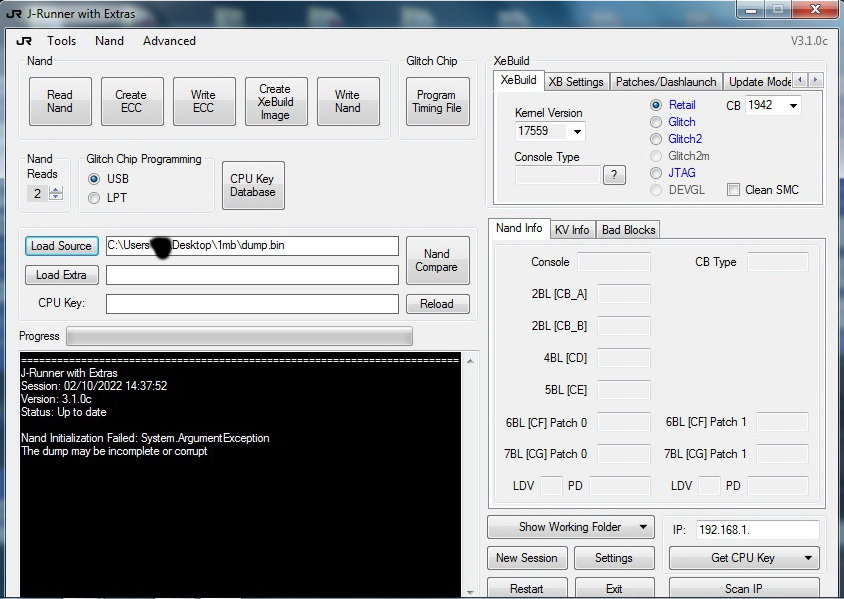Image resolution: width=844 pixels, height=599 pixels.
Task: Minimize the J-Runner window
Action: (751, 10)
